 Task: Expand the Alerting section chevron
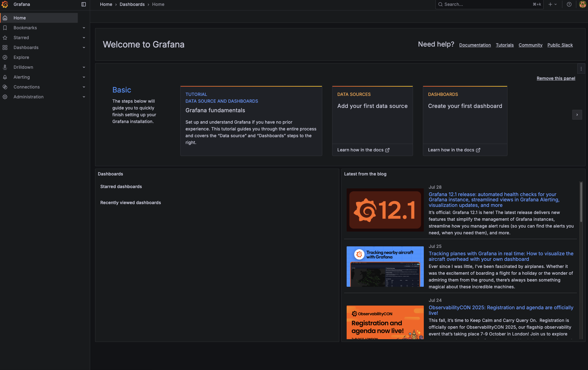point(84,77)
